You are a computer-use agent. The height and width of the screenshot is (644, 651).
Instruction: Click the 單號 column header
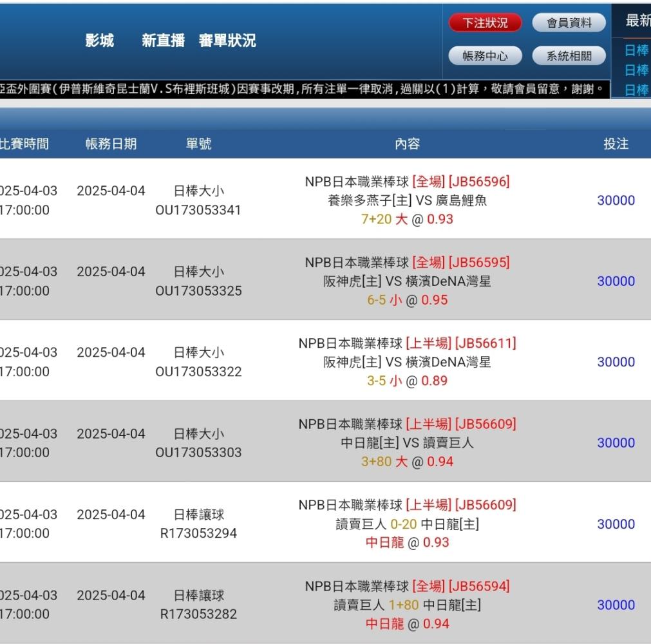click(198, 144)
